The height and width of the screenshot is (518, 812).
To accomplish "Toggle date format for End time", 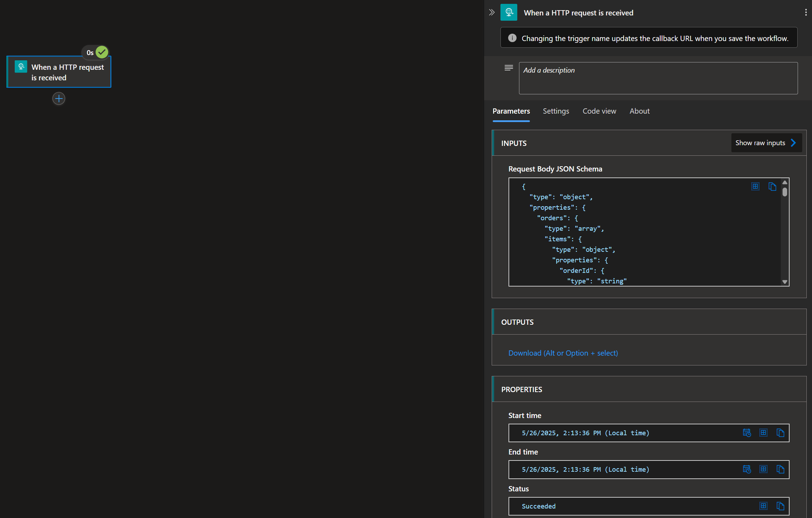I will point(747,469).
